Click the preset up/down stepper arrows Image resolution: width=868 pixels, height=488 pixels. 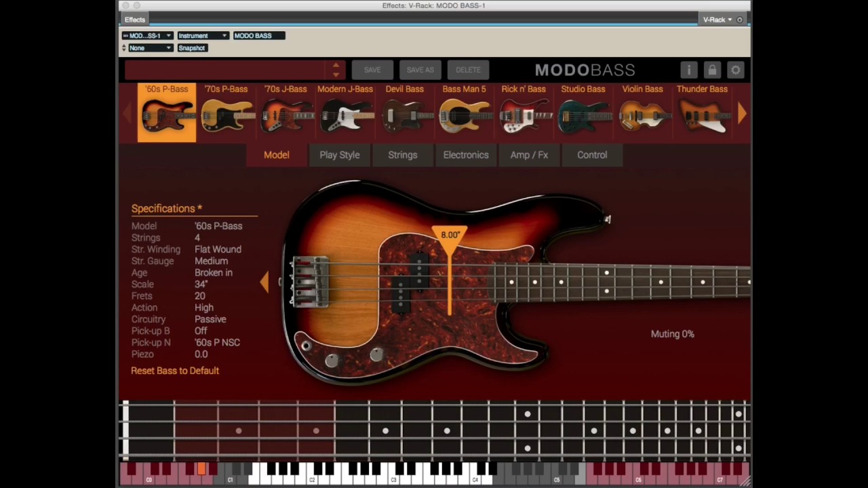point(336,70)
